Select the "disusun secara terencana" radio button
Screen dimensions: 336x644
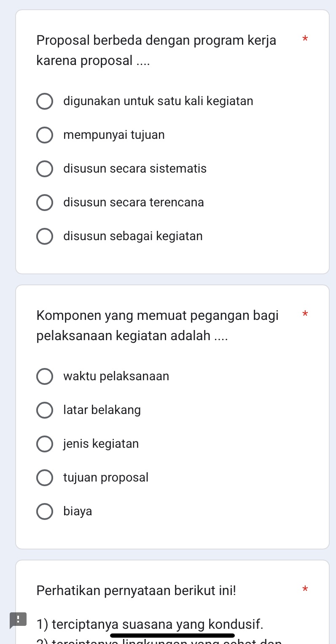(45, 203)
